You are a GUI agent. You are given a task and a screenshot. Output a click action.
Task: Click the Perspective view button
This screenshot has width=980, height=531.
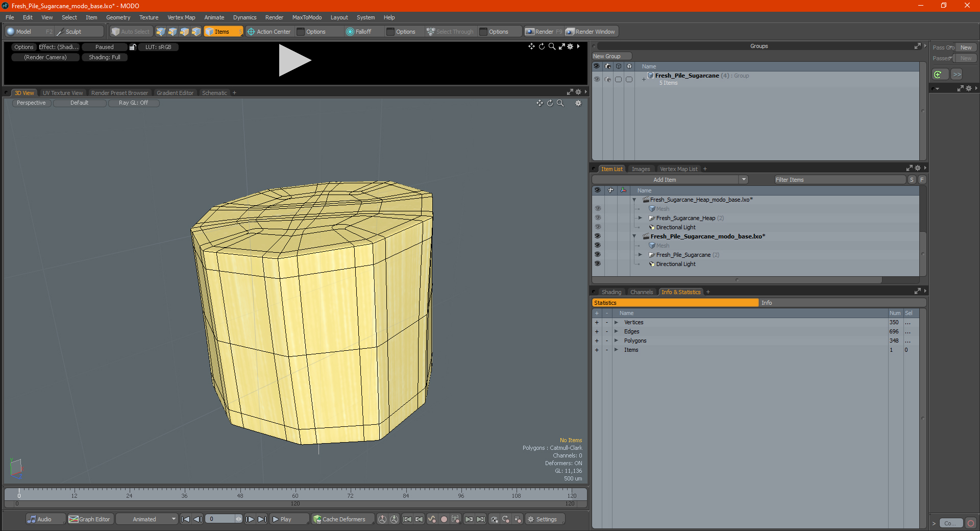(31, 103)
